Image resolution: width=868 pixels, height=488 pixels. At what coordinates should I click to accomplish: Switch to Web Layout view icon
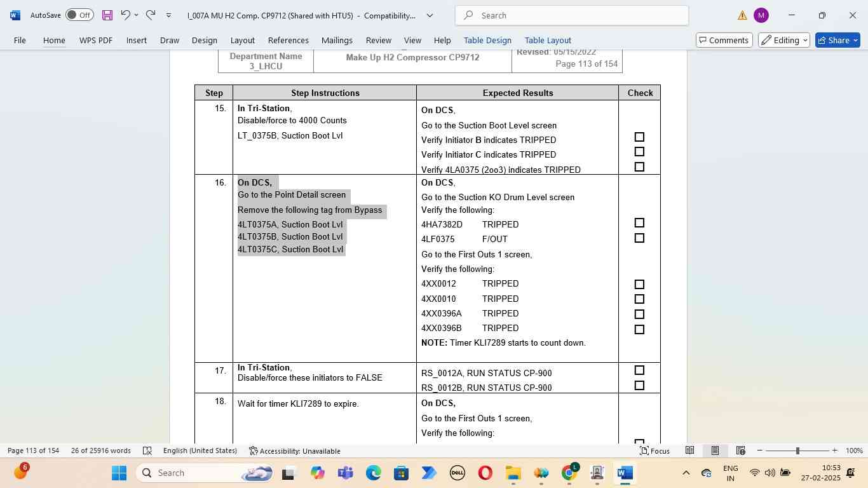740,451
